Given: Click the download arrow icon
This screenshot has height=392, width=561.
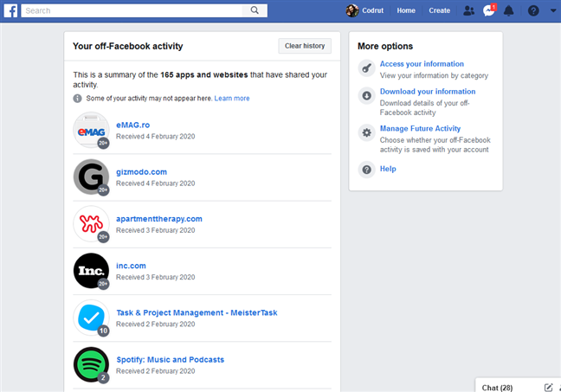Looking at the screenshot, I should pos(366,95).
